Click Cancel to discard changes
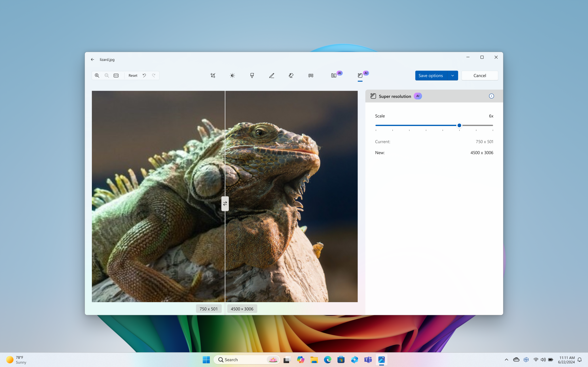The image size is (588, 367). coord(480,75)
